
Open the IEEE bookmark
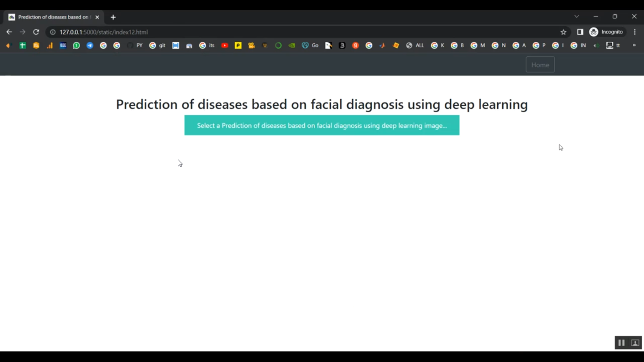point(63,45)
